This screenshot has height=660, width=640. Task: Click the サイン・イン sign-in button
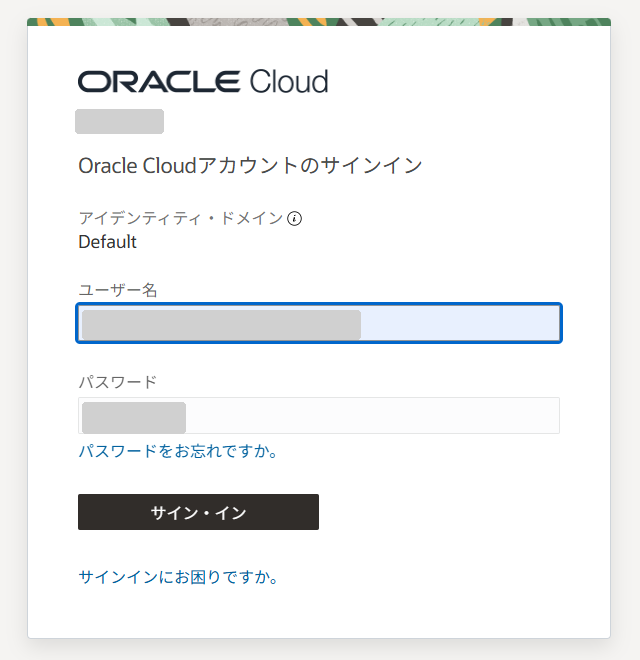tap(198, 512)
